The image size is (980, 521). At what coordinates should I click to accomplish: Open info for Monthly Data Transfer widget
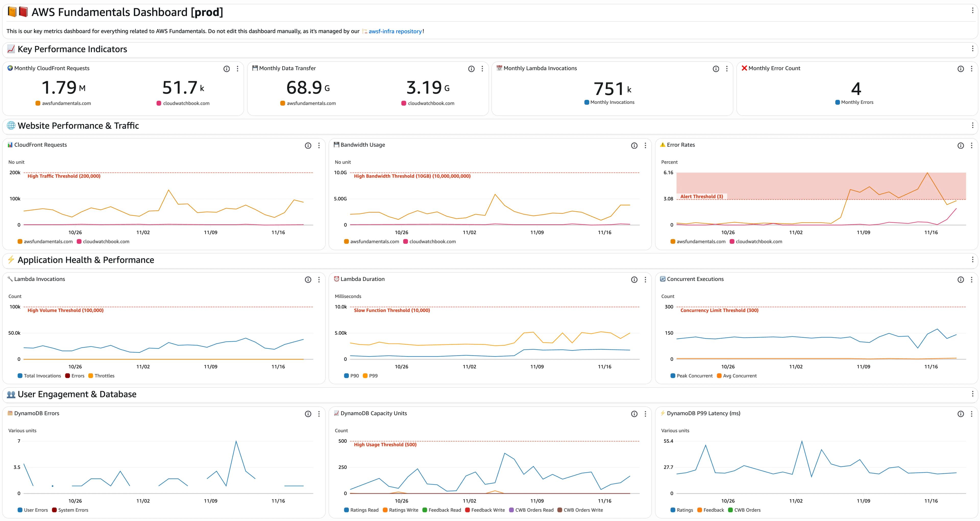point(471,69)
